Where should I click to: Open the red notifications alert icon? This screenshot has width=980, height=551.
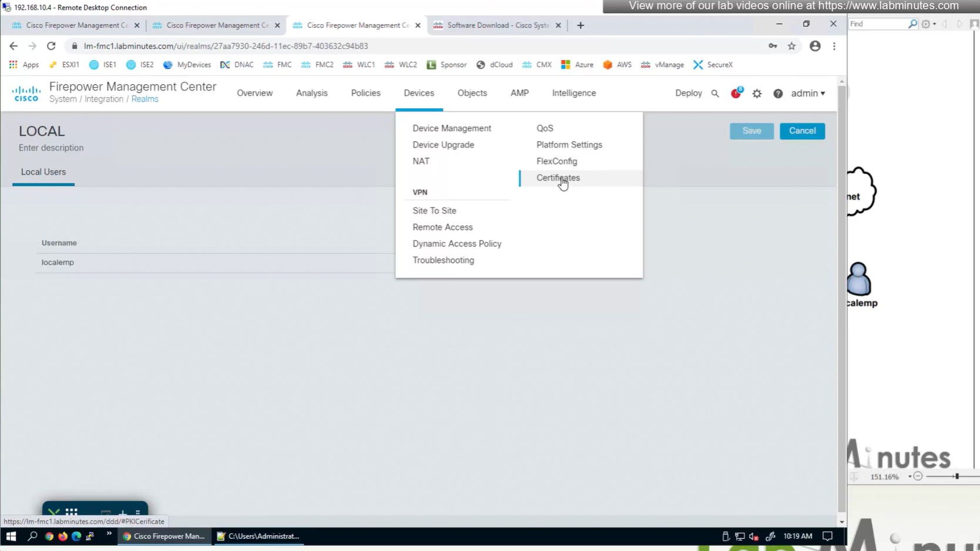pyautogui.click(x=736, y=93)
